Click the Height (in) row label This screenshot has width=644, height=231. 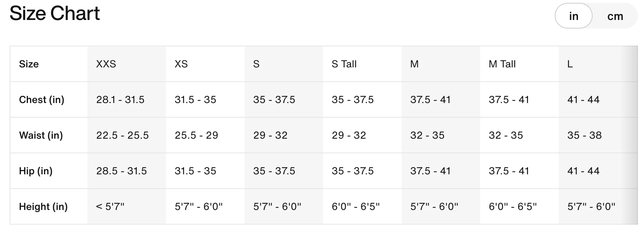click(43, 207)
